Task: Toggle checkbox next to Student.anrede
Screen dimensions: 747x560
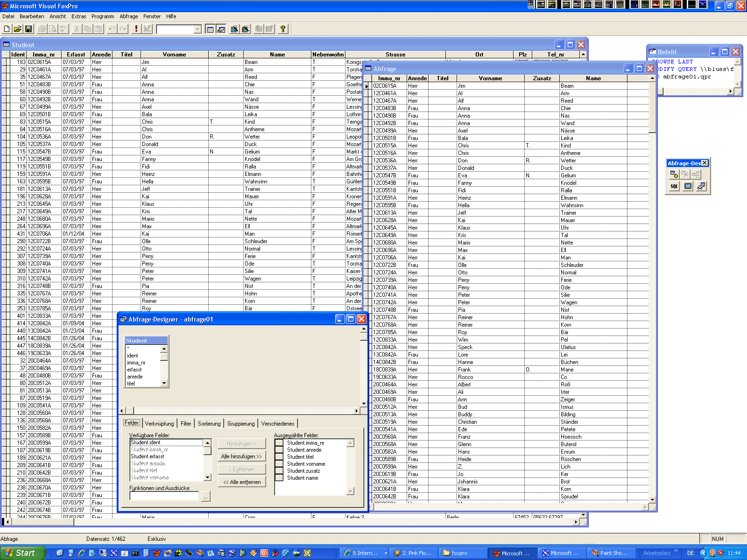Action: [279, 450]
